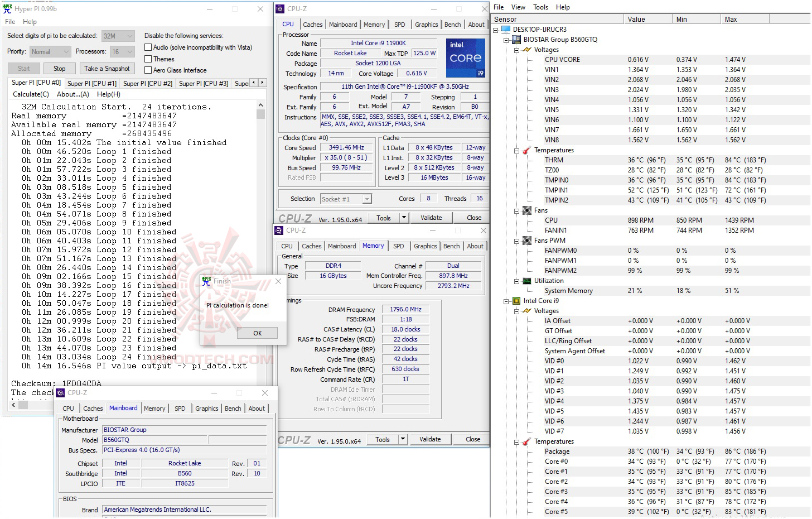Collapse the BIOSTAR Group B560GTQ tree node

tap(506, 40)
